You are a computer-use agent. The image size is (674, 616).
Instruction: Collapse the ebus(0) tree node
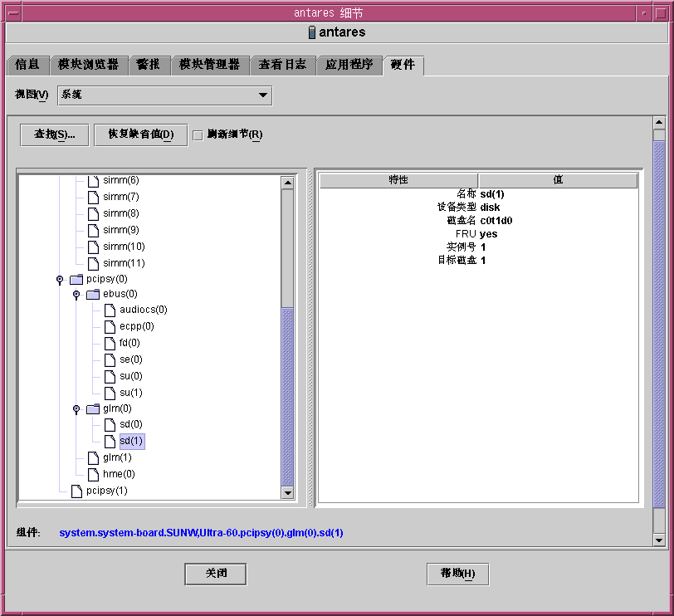pyautogui.click(x=76, y=295)
